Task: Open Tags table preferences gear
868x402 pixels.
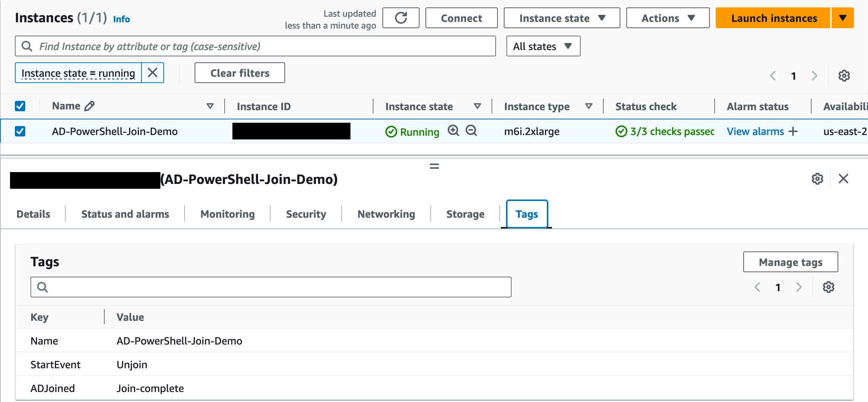Action: pyautogui.click(x=828, y=287)
